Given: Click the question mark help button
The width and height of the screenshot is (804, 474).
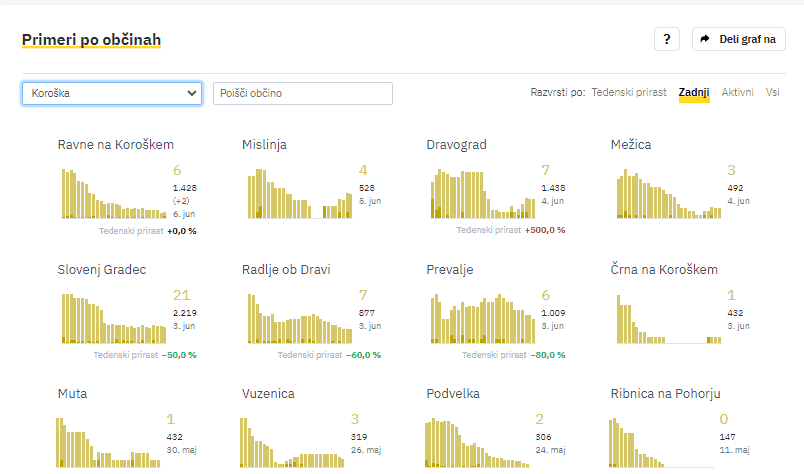Looking at the screenshot, I should click(667, 39).
